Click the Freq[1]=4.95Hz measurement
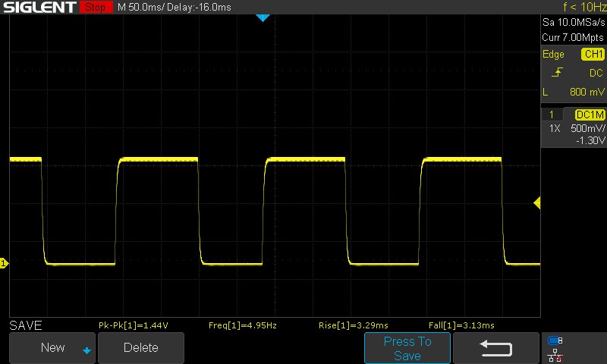This screenshot has width=607, height=364. click(x=243, y=325)
